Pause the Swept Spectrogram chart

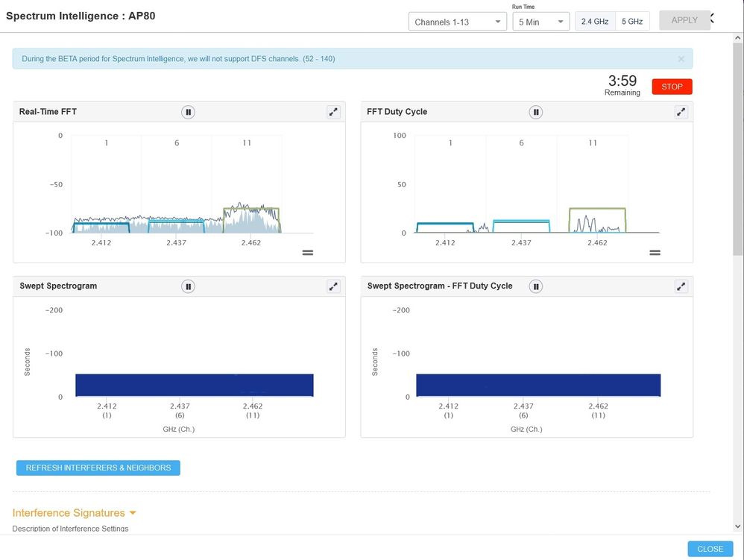(188, 286)
